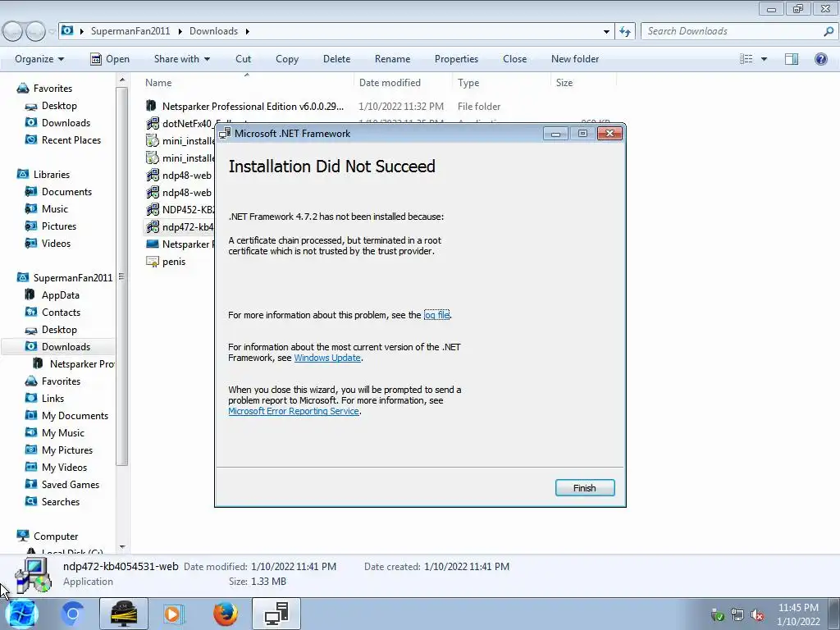Click Rename in the toolbar
This screenshot has height=630, width=840.
[392, 59]
